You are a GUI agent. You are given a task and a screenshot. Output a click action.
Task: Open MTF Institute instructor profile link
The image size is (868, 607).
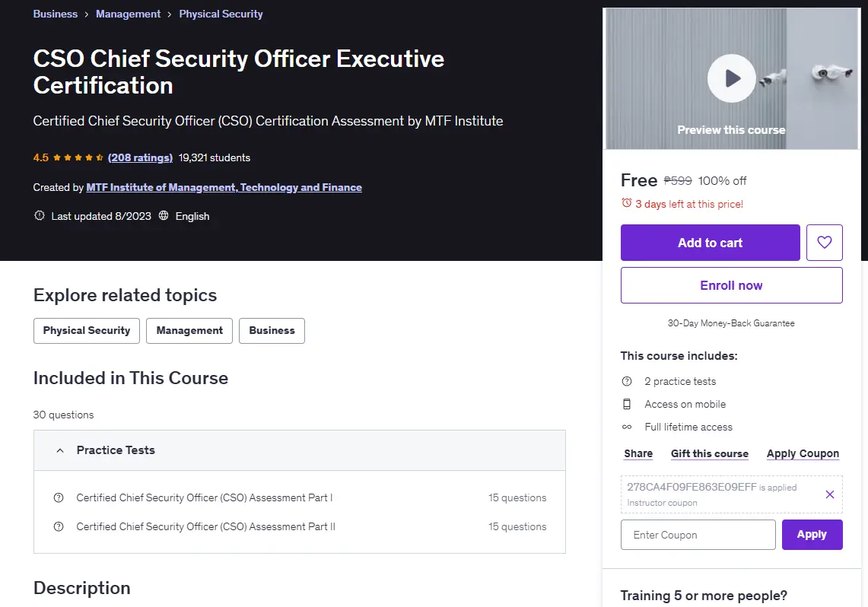224,187
